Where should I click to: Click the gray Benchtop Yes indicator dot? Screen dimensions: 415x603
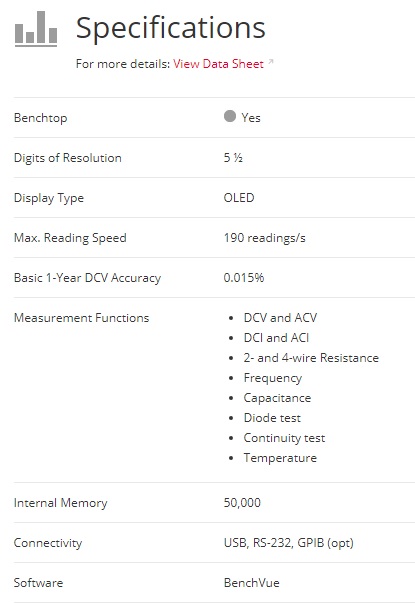(x=230, y=116)
